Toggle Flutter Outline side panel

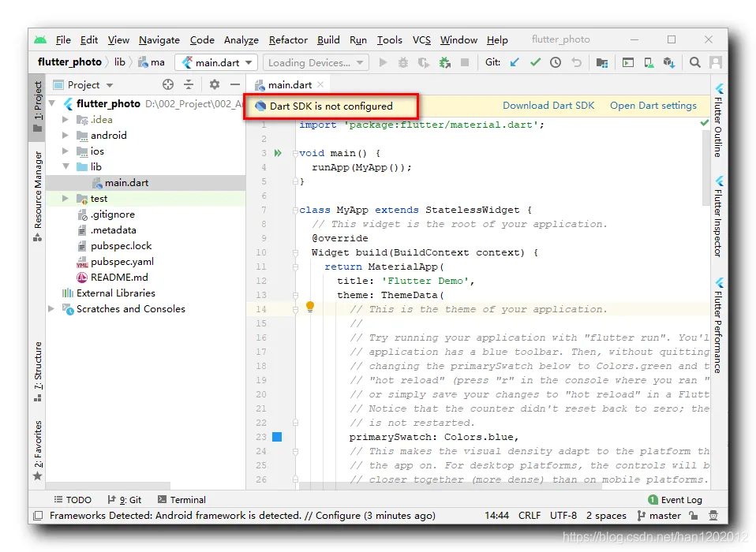click(718, 121)
